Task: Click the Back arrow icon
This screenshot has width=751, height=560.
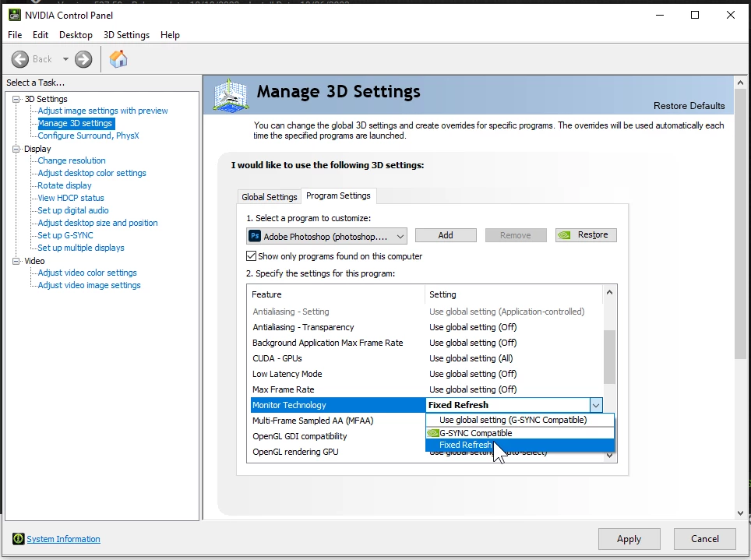Action: point(20,59)
